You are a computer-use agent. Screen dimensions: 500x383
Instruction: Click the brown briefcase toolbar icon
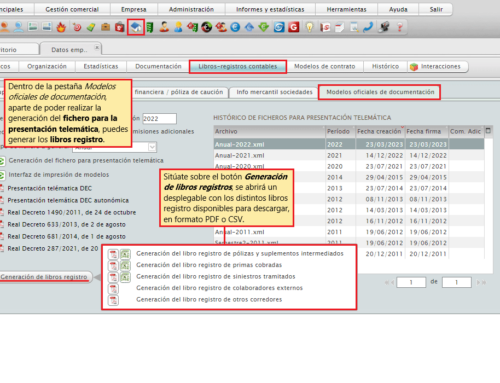point(106,27)
